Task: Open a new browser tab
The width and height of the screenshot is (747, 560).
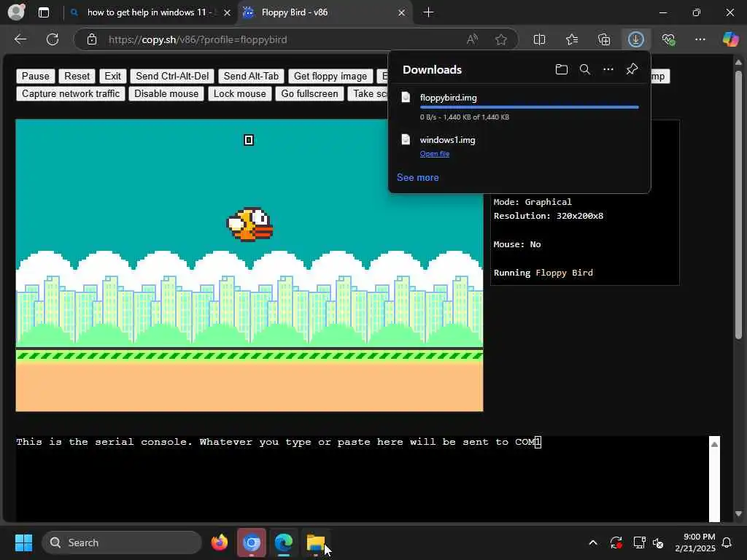Action: click(428, 12)
